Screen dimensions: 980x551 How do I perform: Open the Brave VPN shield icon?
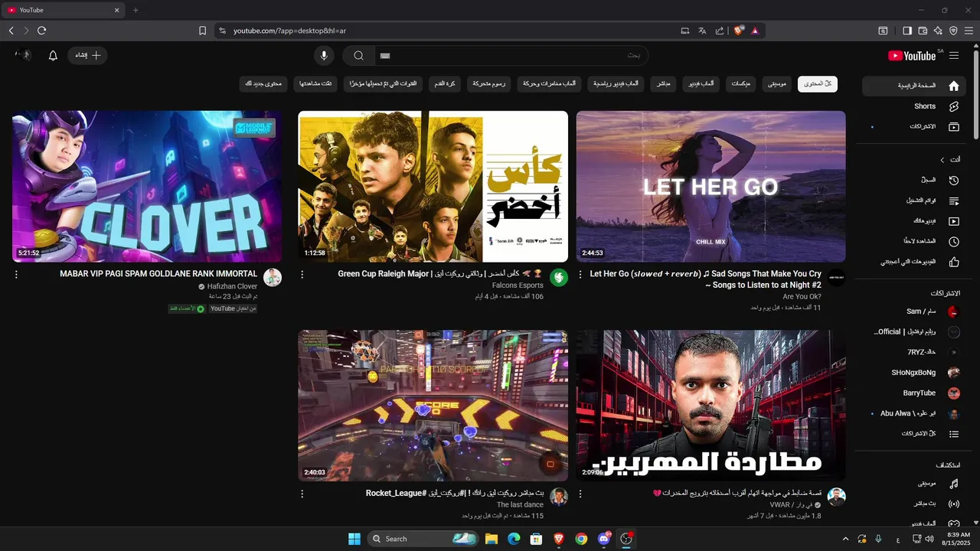click(953, 31)
